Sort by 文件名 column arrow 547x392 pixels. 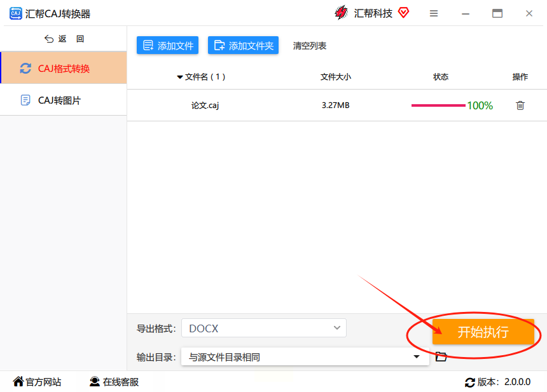pyautogui.click(x=180, y=77)
